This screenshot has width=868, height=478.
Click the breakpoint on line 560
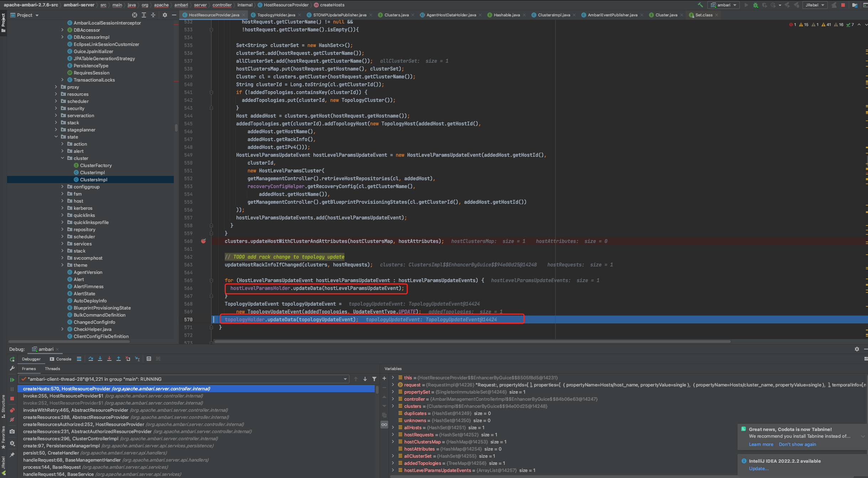point(203,241)
